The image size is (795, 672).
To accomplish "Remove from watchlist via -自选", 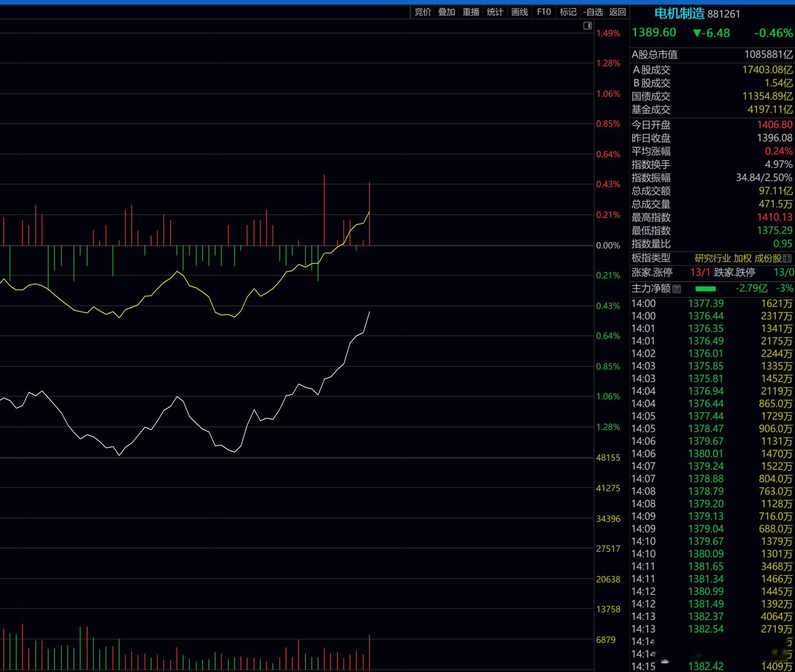I will click(593, 12).
